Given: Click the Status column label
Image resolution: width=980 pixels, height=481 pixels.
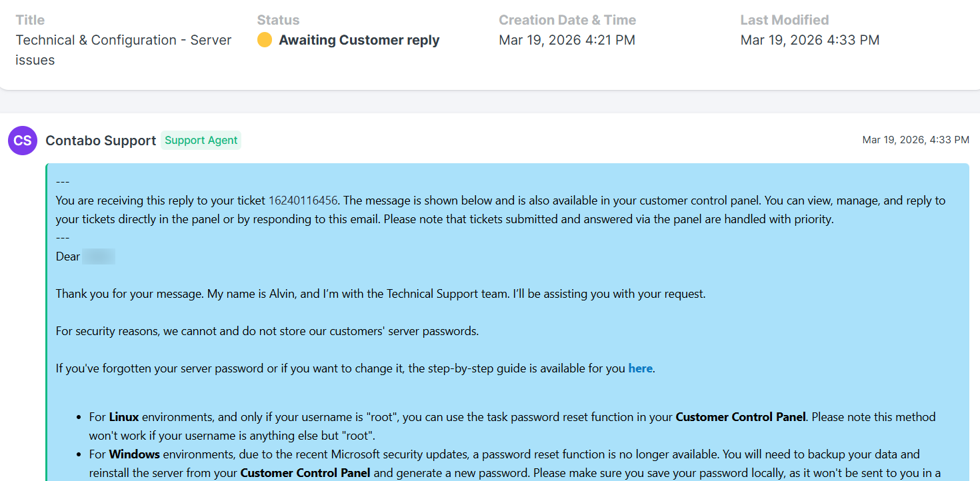Looking at the screenshot, I should (278, 20).
